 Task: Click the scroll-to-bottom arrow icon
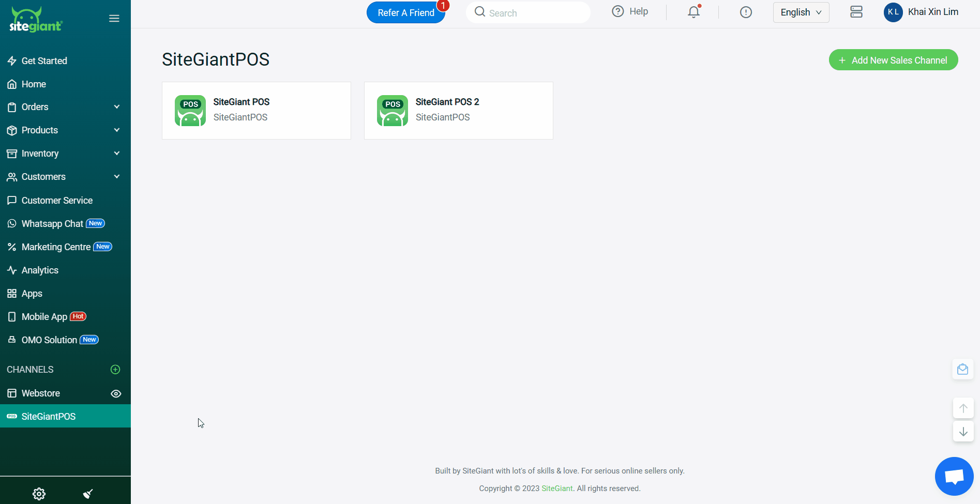(963, 432)
